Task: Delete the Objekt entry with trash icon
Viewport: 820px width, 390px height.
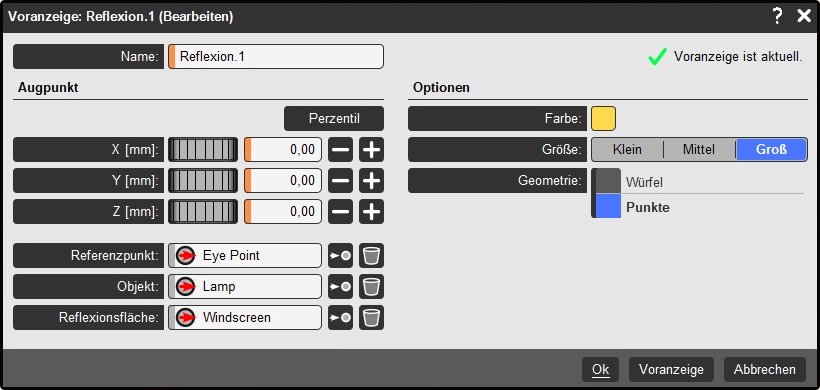Action: coord(371,286)
